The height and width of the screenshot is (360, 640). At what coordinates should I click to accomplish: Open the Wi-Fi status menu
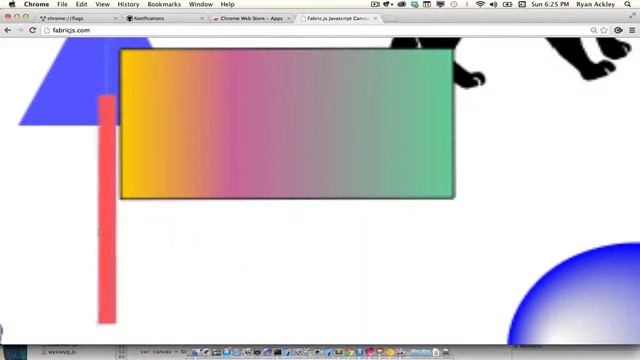point(480,4)
